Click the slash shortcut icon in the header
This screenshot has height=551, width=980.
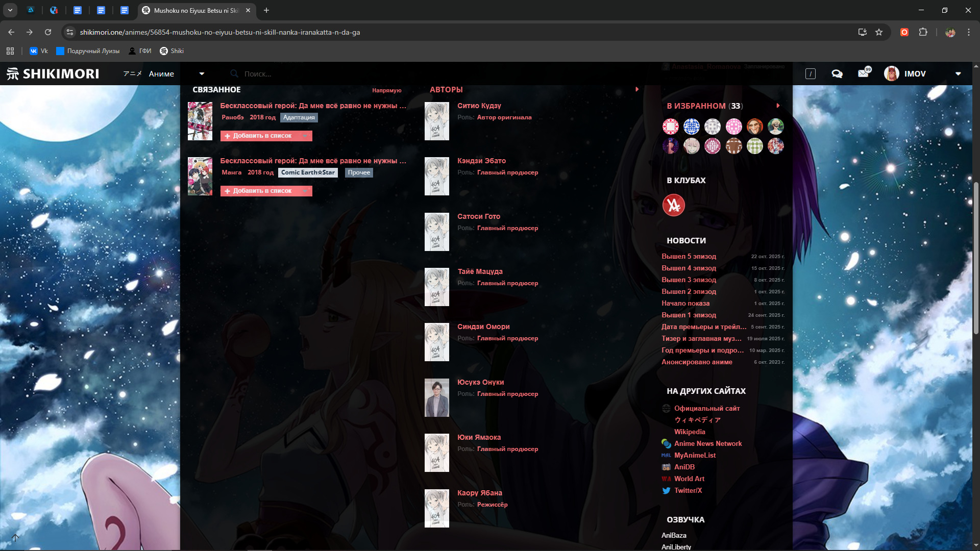point(811,74)
